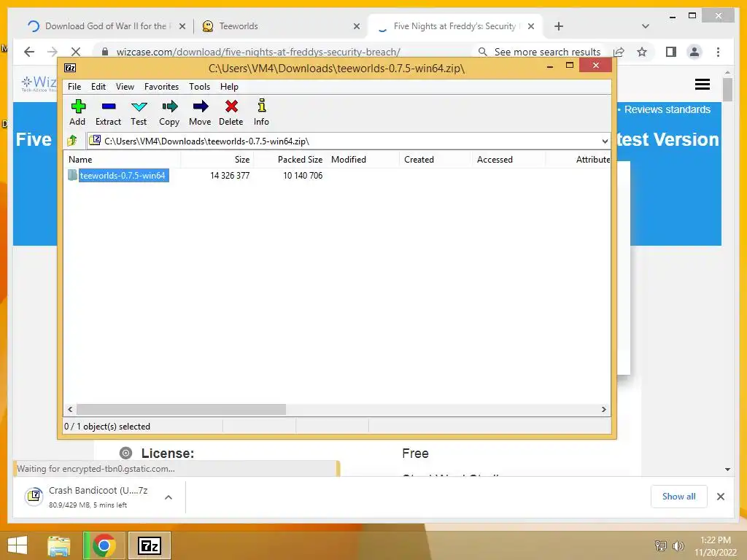Image resolution: width=747 pixels, height=560 pixels.
Task: Click the scroll right arrow in 7-Zip
Action: click(603, 410)
